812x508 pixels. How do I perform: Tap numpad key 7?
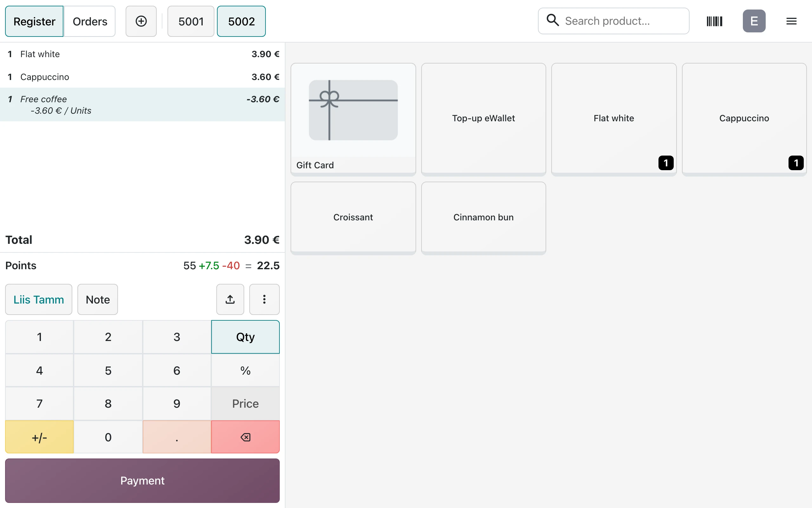coord(39,404)
